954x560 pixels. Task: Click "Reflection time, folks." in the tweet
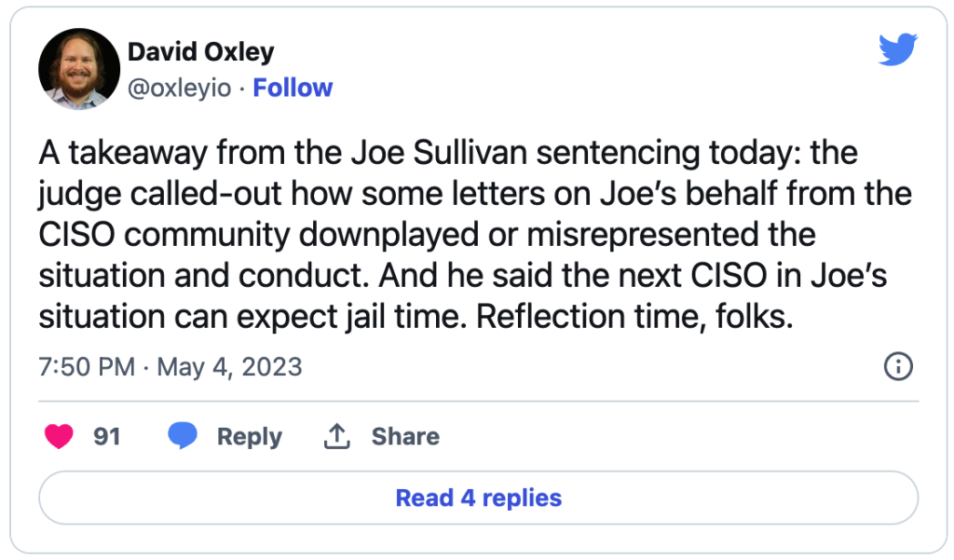coord(634,316)
